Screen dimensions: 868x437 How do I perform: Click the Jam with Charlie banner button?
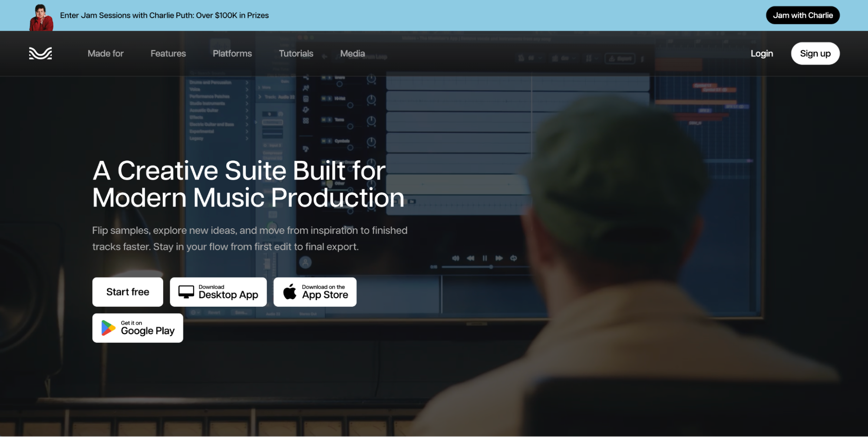coord(802,15)
